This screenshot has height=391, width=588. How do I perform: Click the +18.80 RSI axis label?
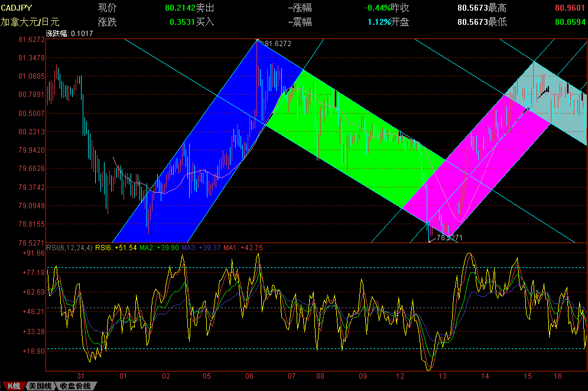pos(34,351)
